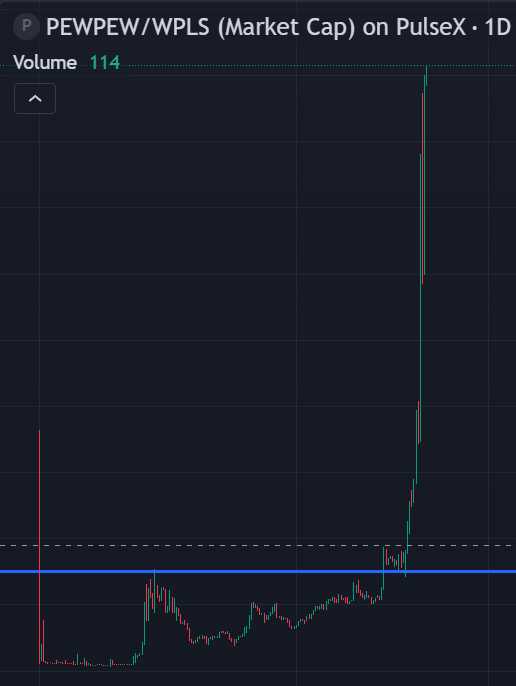Click the tall red first candle wick
Image resolution: width=516 pixels, height=686 pixels.
pos(39,546)
